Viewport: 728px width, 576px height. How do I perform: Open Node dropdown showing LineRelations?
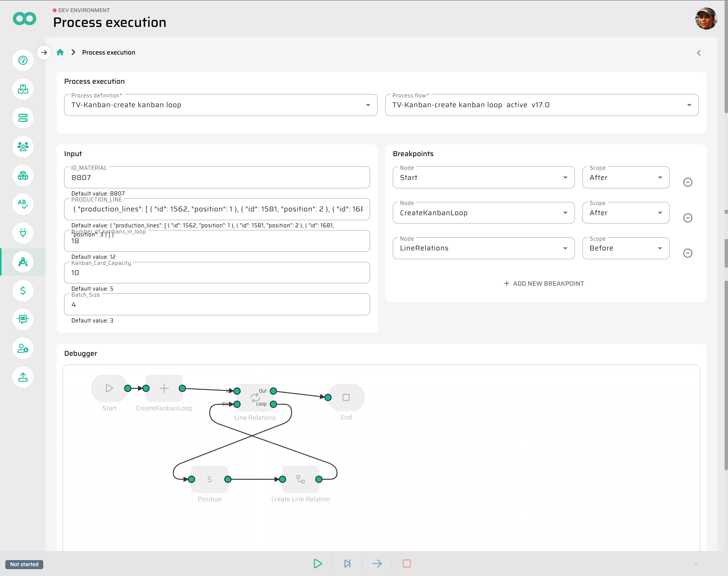483,248
